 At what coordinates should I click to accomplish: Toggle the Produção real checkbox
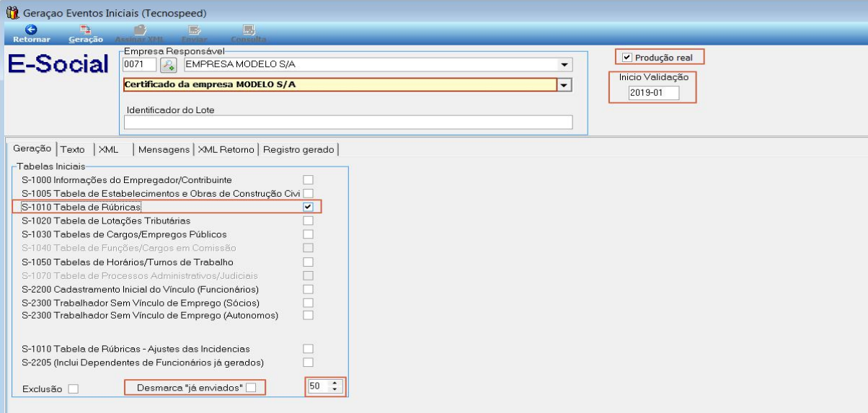pyautogui.click(x=627, y=57)
